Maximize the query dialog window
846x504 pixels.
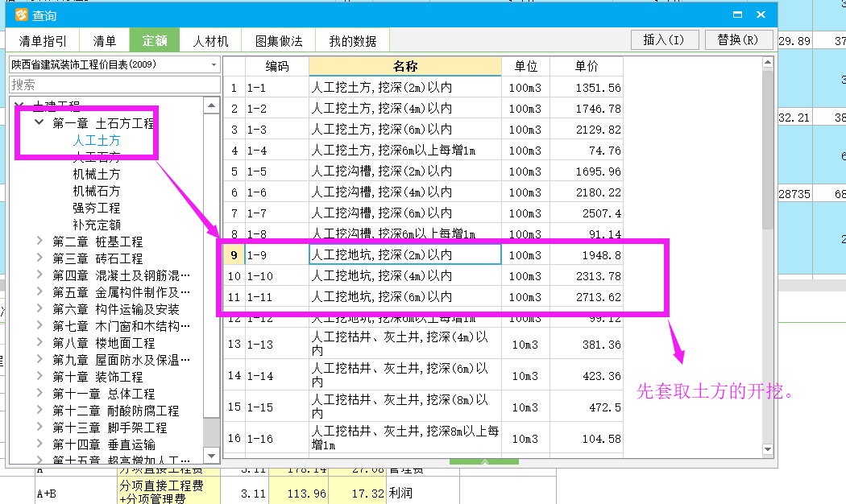(x=737, y=14)
